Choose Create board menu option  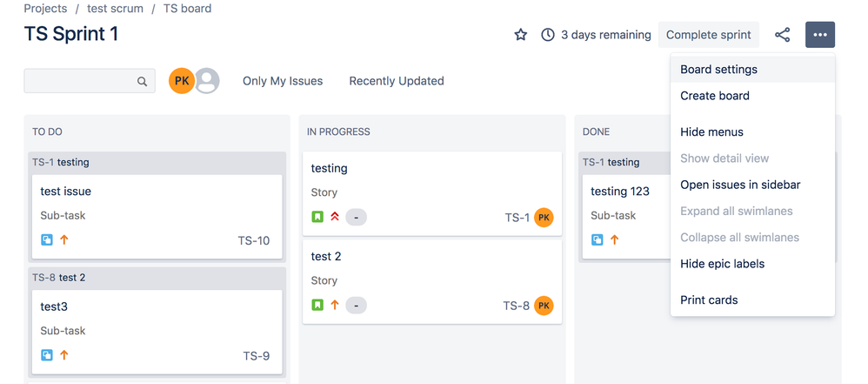pyautogui.click(x=752, y=96)
